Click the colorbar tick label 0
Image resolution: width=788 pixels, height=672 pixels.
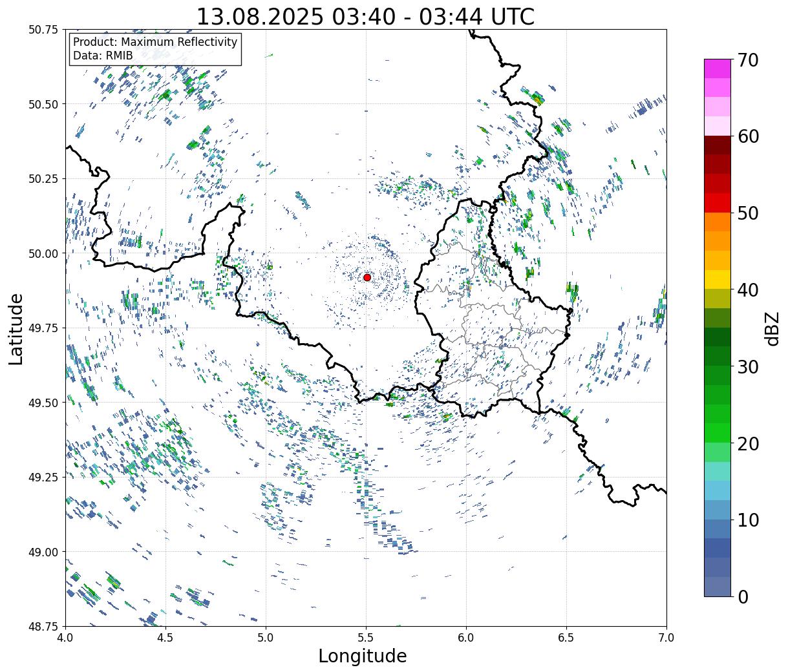pyautogui.click(x=743, y=596)
